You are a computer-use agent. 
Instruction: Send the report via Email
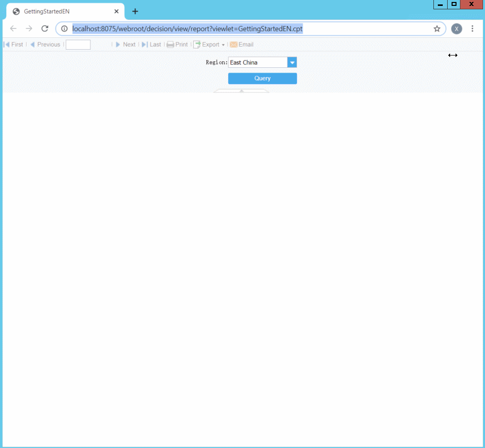coord(241,44)
